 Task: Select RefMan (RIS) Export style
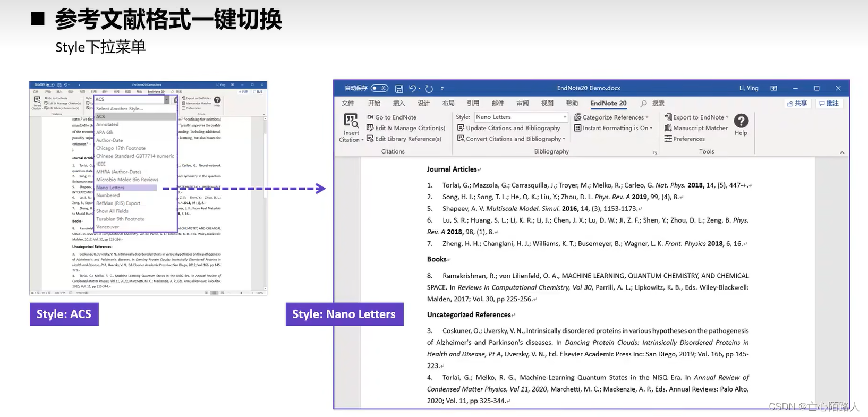(x=135, y=203)
